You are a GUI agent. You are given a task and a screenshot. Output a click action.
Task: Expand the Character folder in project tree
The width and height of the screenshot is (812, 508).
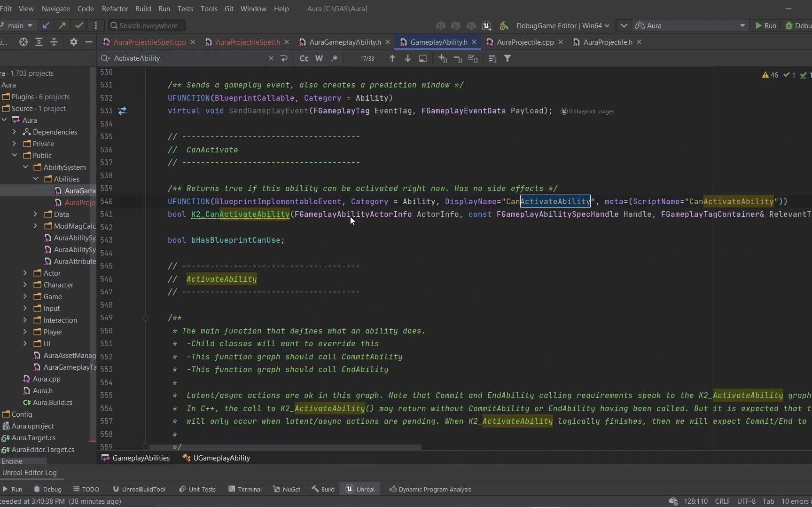click(x=25, y=285)
